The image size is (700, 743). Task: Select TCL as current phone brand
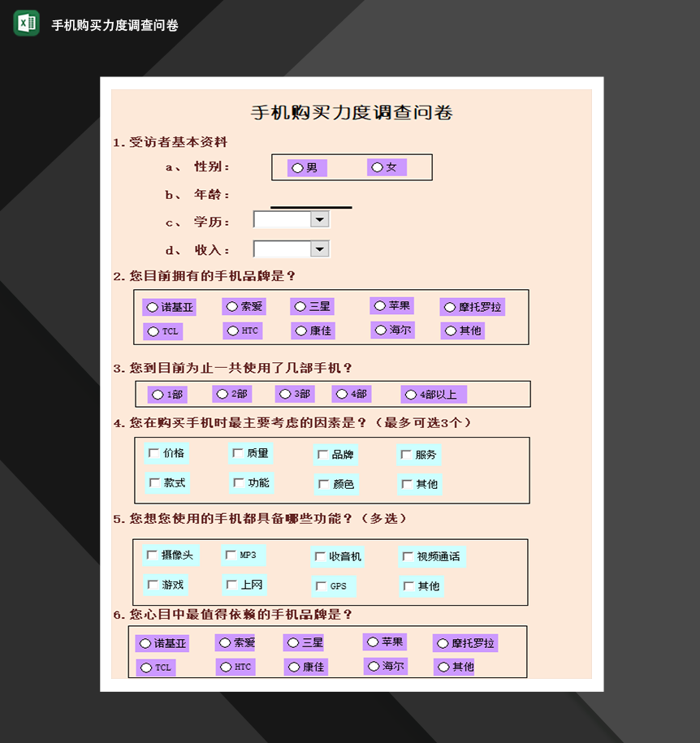click(x=151, y=331)
